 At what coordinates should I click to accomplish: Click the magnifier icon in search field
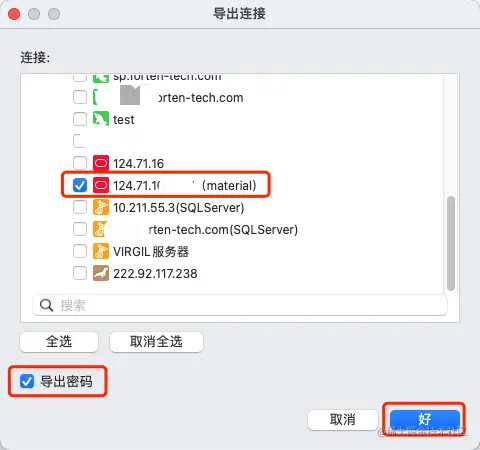tap(46, 305)
